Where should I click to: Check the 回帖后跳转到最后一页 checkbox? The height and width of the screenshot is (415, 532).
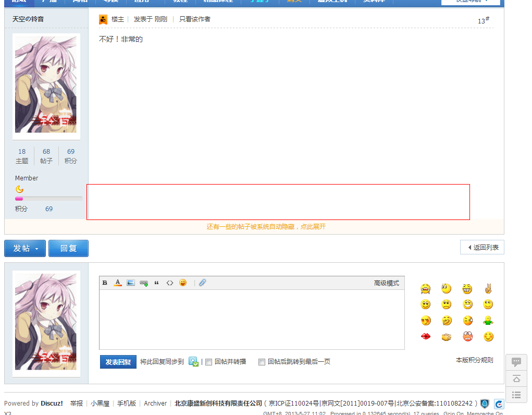pyautogui.click(x=262, y=362)
